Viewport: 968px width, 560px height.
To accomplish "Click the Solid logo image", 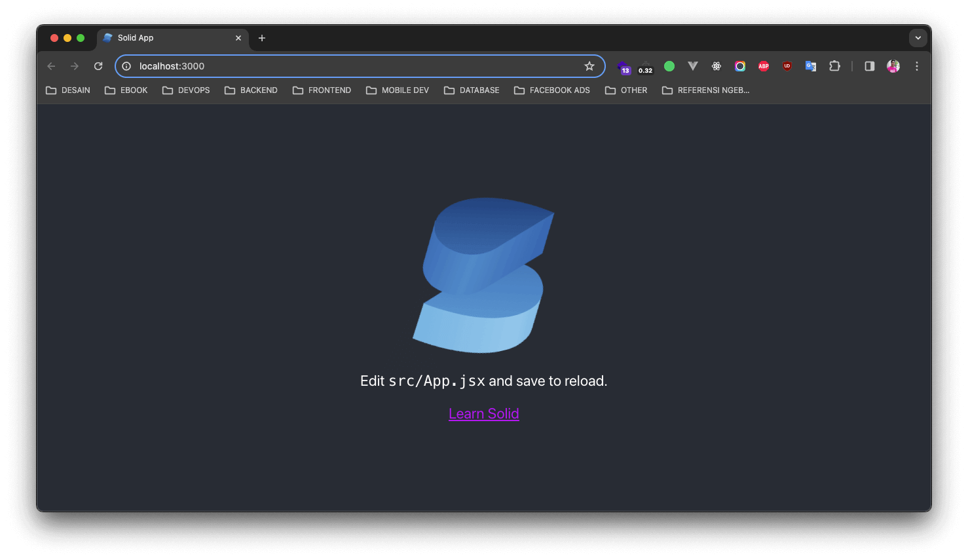I will [484, 275].
